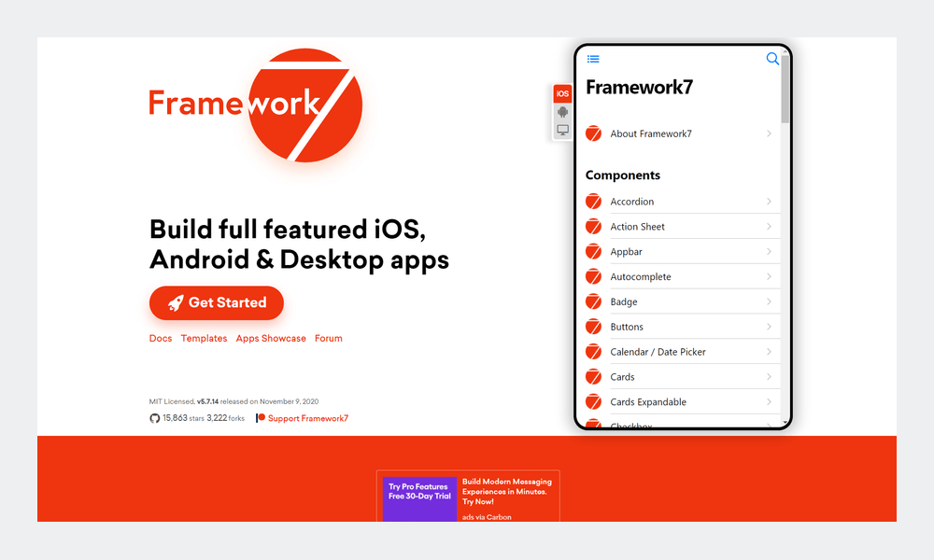Viewport: 934px width, 560px height.
Task: Open the Docs link
Action: click(x=161, y=338)
